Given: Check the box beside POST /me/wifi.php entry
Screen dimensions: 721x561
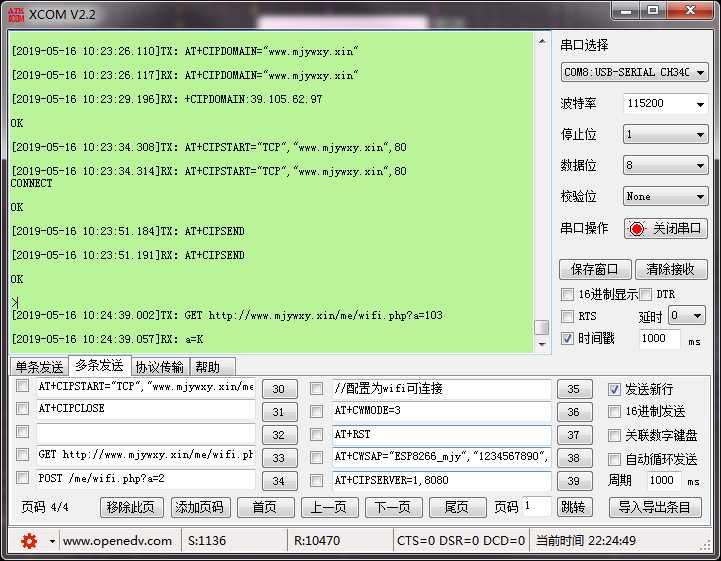Looking at the screenshot, I should 22,477.
